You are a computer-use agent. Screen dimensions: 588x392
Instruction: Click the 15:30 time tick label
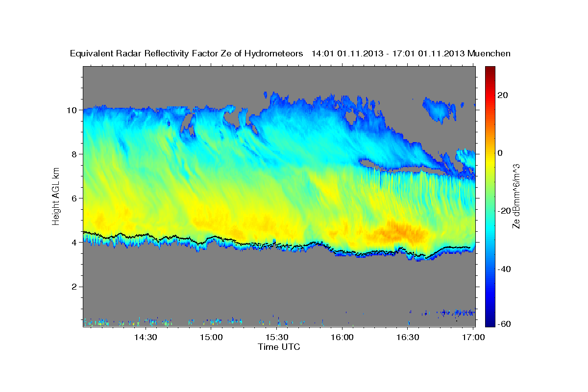point(277,337)
